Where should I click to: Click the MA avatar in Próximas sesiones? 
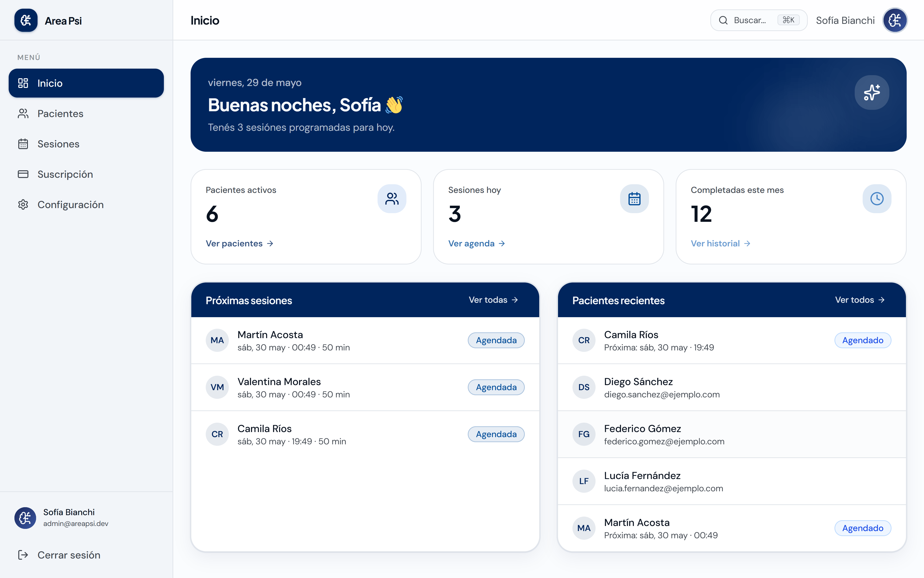pos(217,340)
